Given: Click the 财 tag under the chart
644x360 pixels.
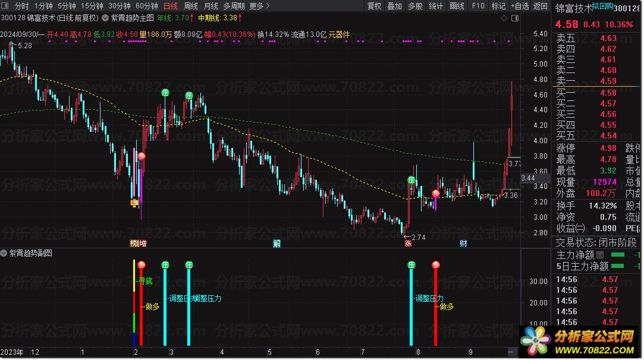Looking at the screenshot, I should (463, 244).
